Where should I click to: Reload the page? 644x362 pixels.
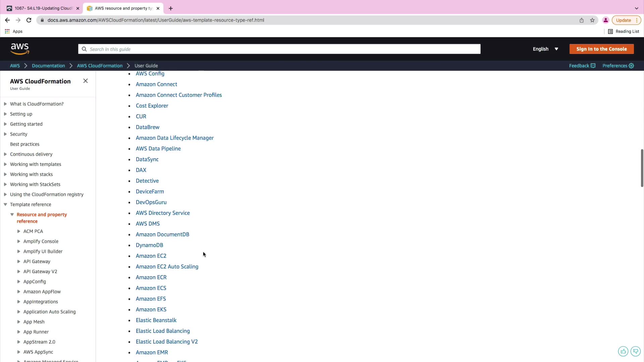click(29, 20)
